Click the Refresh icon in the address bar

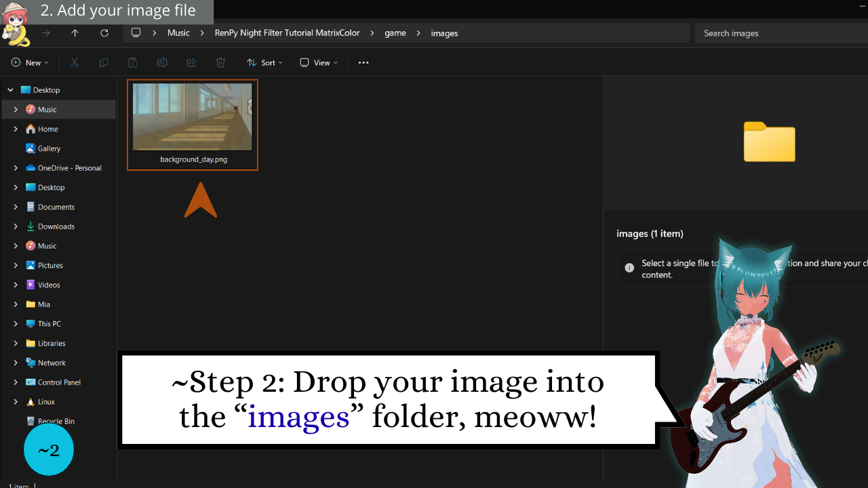coord(104,33)
